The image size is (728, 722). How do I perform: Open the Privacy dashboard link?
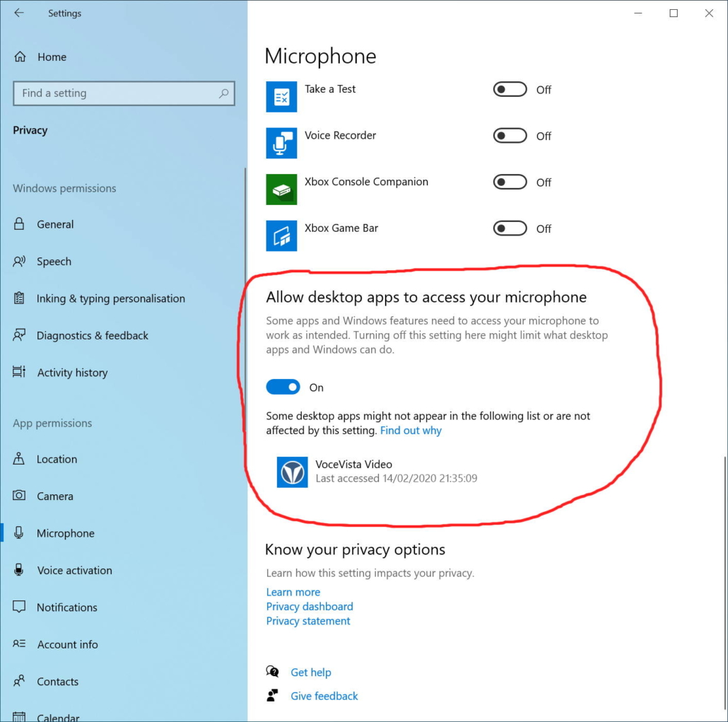pos(309,607)
